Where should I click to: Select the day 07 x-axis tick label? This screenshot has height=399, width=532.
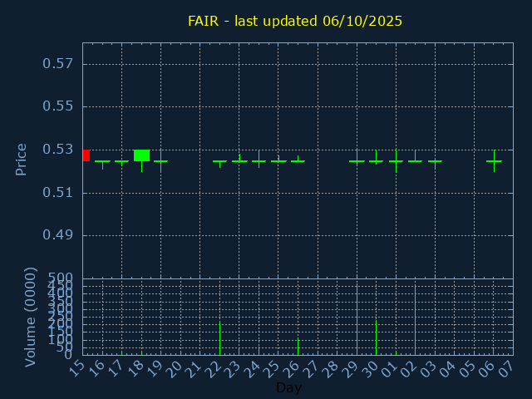click(508, 369)
